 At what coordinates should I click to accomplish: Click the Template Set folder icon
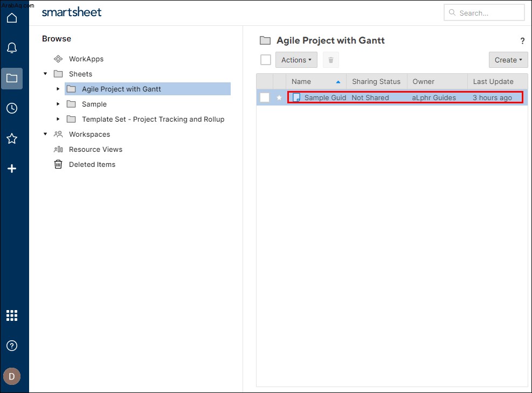[x=71, y=120]
